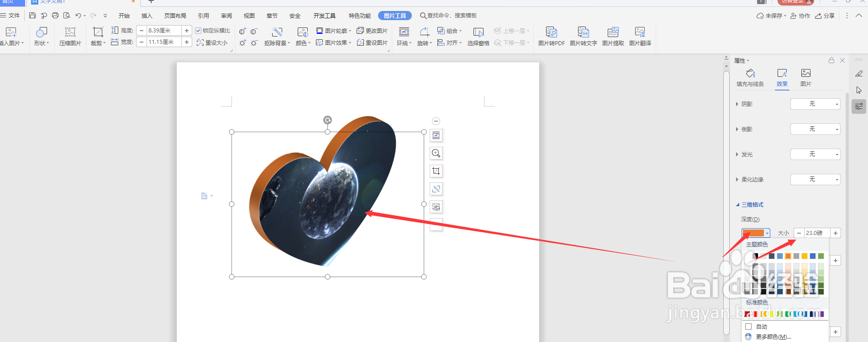Increase contrast icon in ribbon

(x=242, y=31)
